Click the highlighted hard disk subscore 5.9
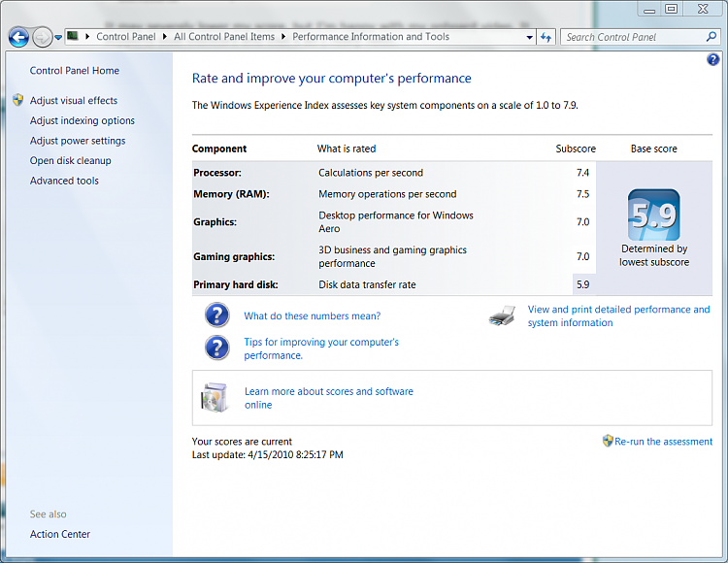 tap(583, 284)
